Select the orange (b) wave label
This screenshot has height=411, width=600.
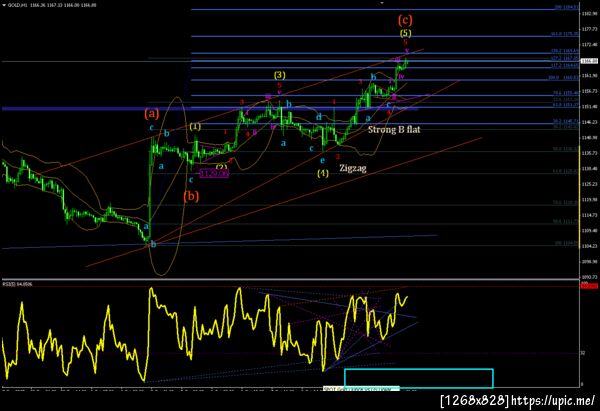[191, 196]
